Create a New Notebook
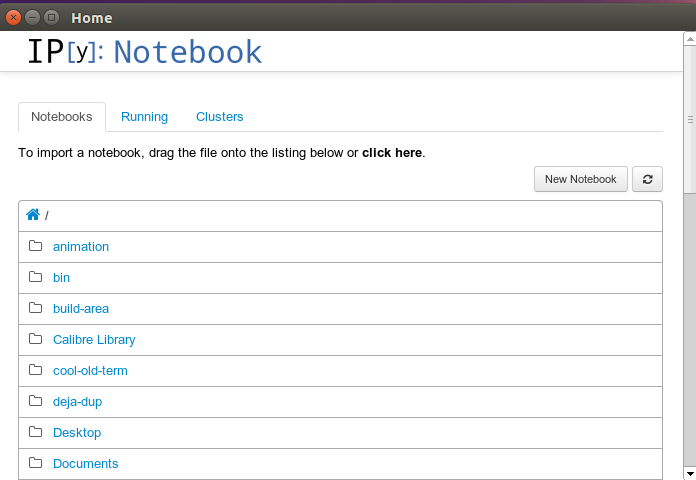696x480 pixels. point(581,179)
